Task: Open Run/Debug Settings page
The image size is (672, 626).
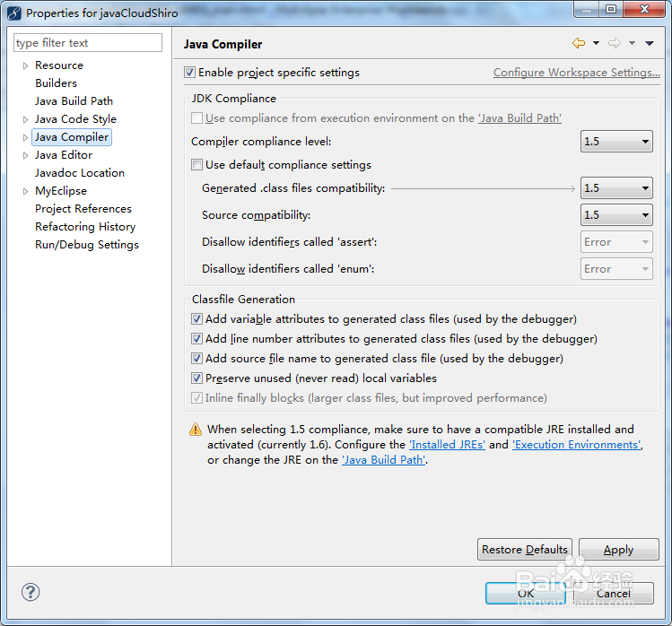Action: coord(87,245)
